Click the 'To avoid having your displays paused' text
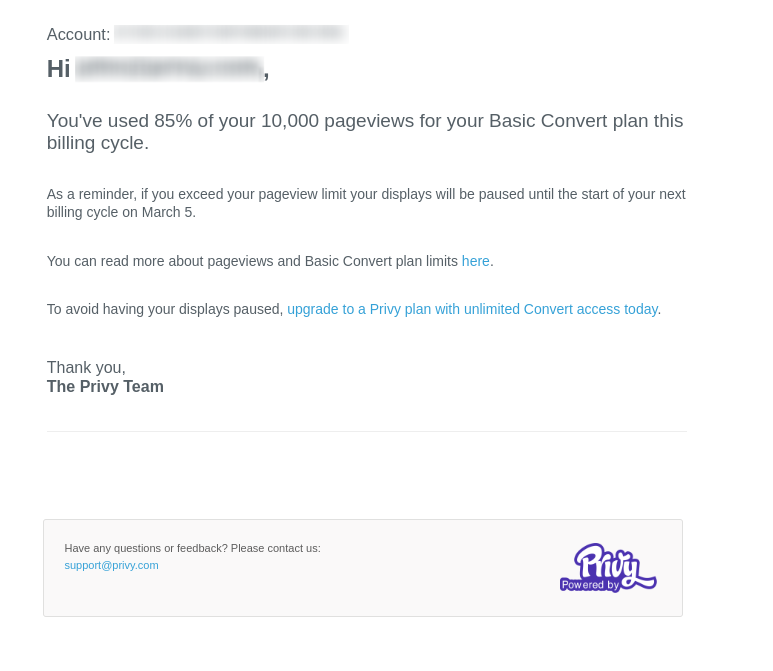 (x=165, y=309)
